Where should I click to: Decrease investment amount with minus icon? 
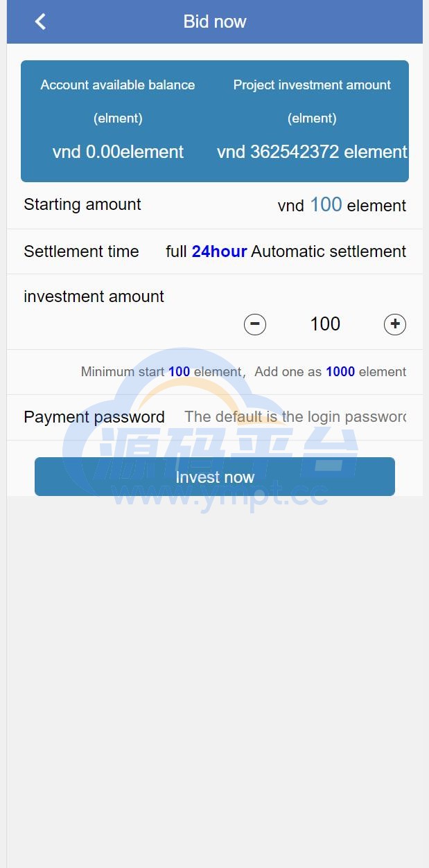pyautogui.click(x=255, y=324)
